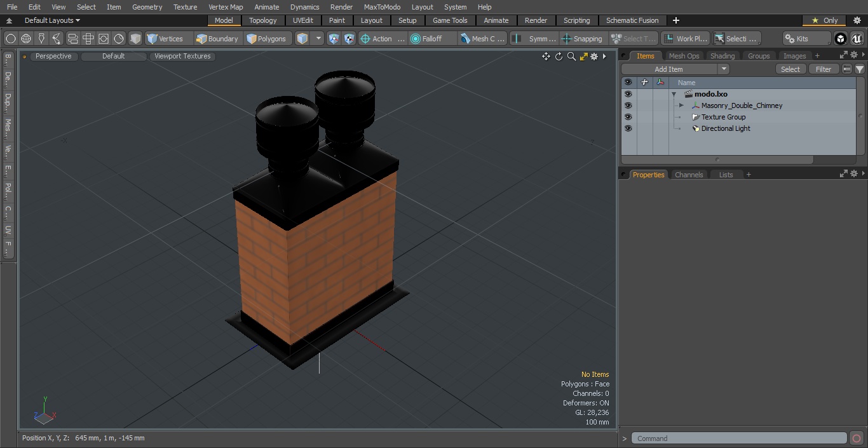Image resolution: width=868 pixels, height=448 pixels.
Task: Click the viewport maximize arrows icon
Action: (x=583, y=57)
